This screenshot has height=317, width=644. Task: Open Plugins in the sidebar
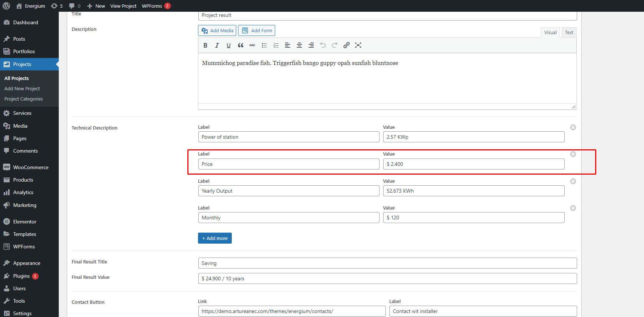29,276
